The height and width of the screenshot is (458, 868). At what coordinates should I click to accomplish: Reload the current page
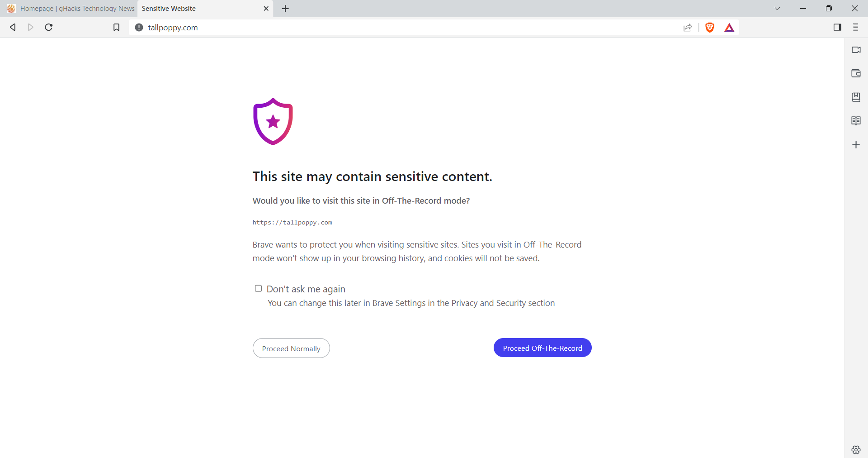(x=49, y=28)
